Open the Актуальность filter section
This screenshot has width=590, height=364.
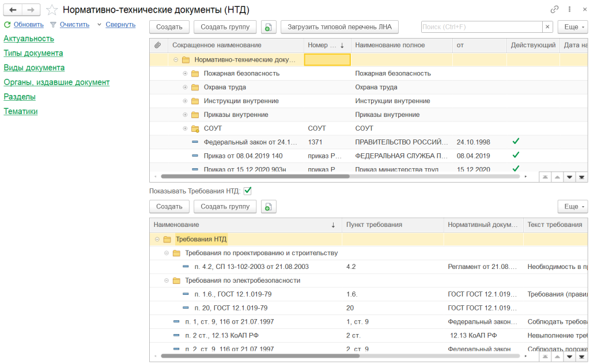29,39
